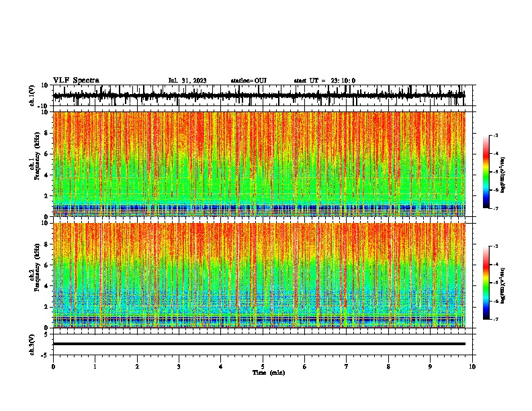This screenshot has width=532, height=411.
Task: Click the "-3" label on ch.1 color bar
Action: click(x=495, y=135)
